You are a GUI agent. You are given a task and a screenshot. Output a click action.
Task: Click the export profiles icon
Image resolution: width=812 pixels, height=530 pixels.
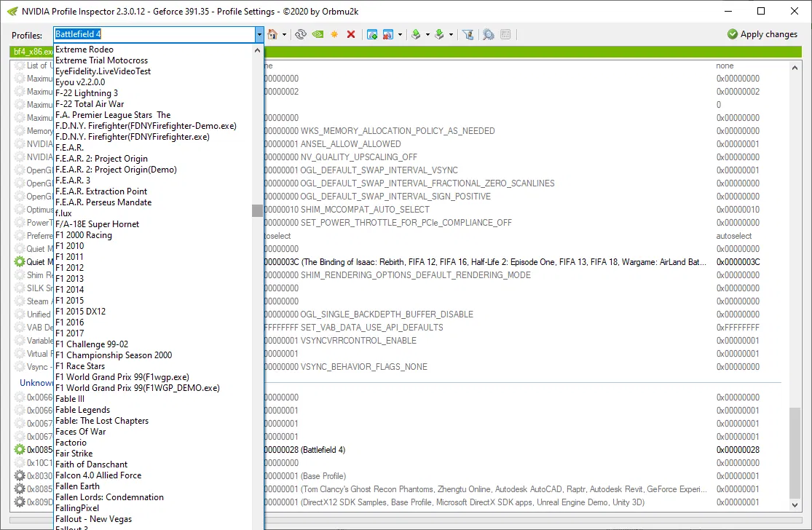[415, 35]
